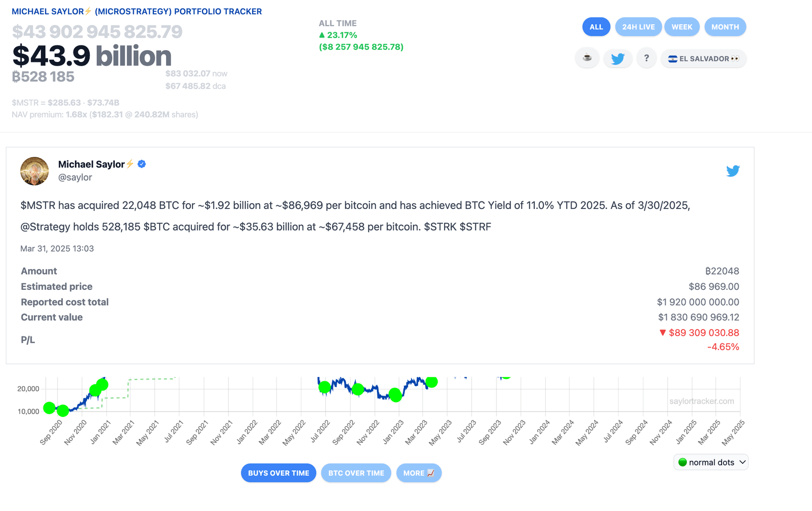Share the tweet via its Twitter icon
Screen dimensions: 812x511
coord(733,171)
